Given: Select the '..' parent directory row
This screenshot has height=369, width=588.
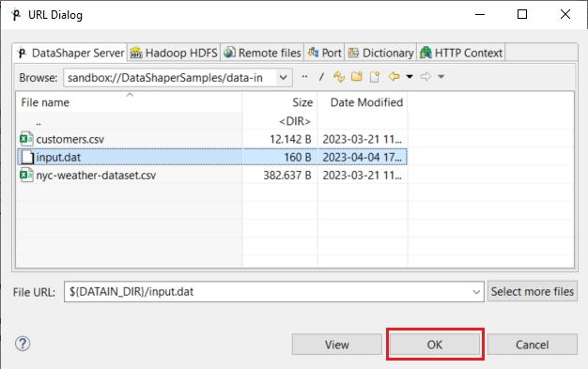Looking at the screenshot, I should [x=212, y=121].
